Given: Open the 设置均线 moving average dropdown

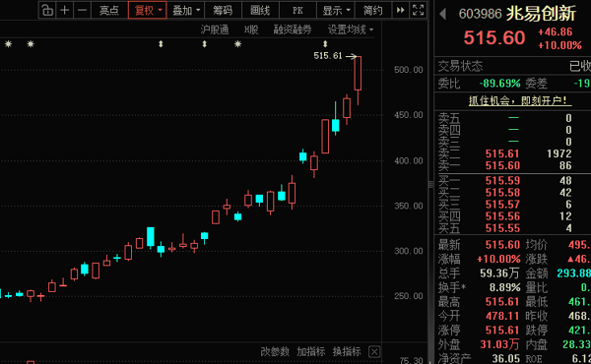Looking at the screenshot, I should tap(350, 30).
